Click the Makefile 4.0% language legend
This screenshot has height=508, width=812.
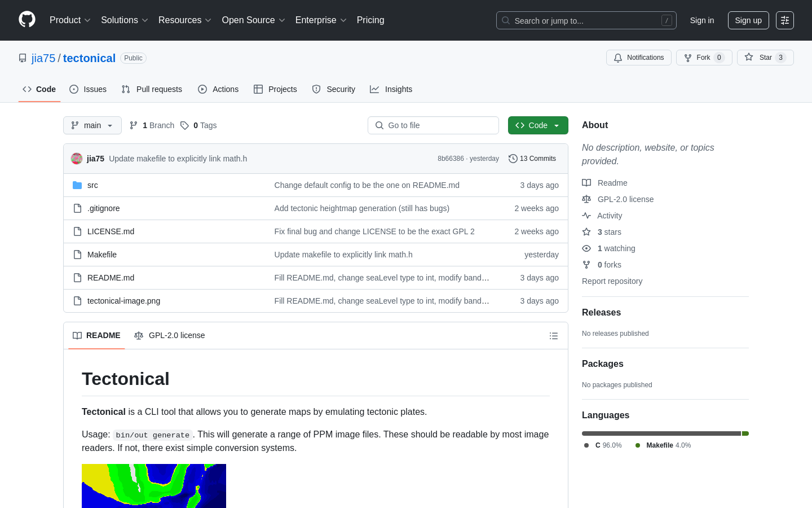663,445
